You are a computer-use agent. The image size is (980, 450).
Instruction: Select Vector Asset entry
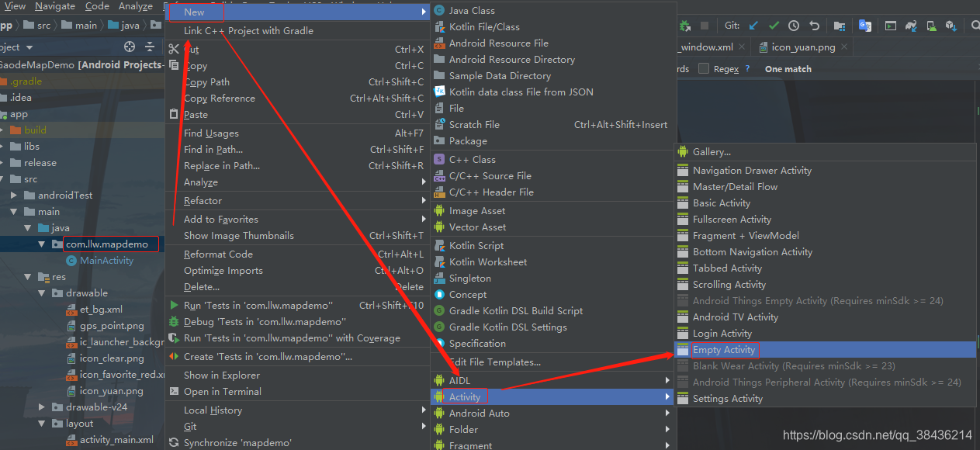(552, 227)
